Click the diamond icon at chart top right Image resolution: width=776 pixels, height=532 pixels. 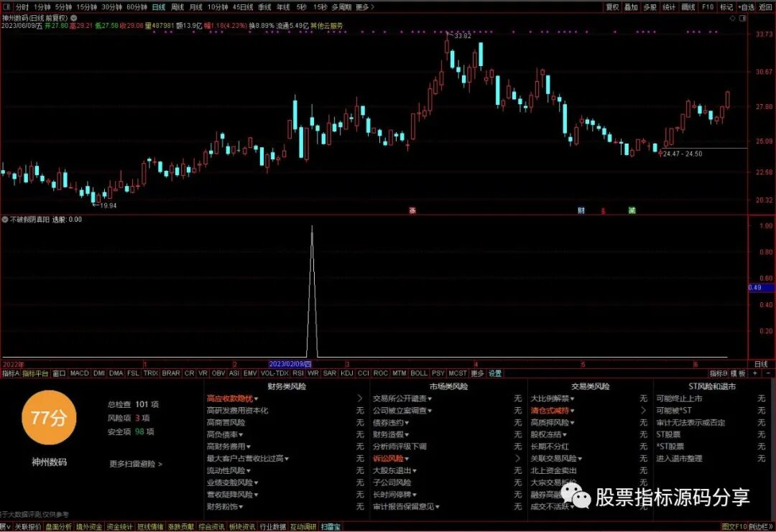(732, 18)
